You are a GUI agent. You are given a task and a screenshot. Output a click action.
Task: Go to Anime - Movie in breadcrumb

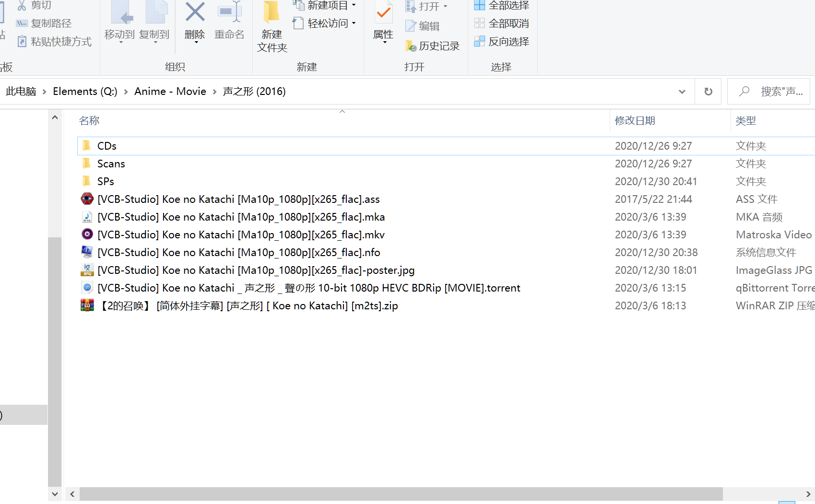170,91
